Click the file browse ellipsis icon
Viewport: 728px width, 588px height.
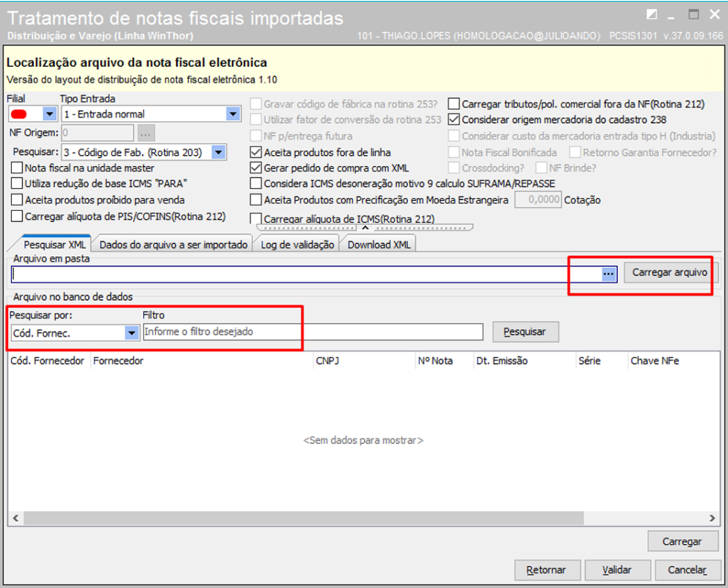(x=609, y=274)
